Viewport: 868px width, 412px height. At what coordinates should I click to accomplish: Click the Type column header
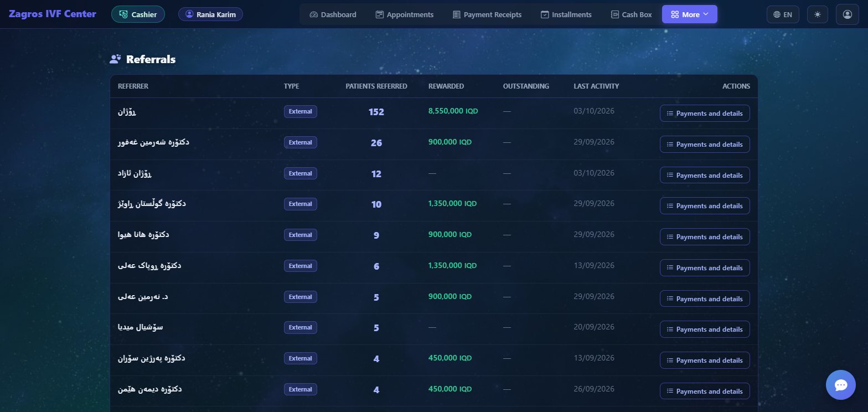click(291, 86)
